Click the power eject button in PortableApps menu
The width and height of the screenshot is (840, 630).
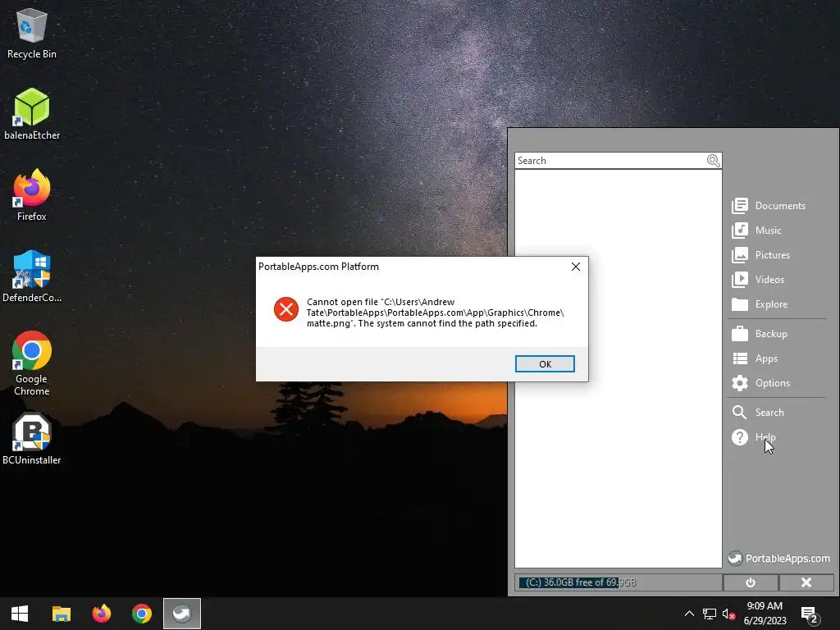751,582
